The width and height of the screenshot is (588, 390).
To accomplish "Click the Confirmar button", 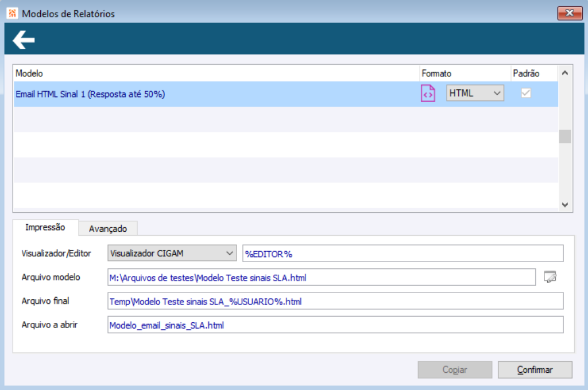I will (x=535, y=370).
